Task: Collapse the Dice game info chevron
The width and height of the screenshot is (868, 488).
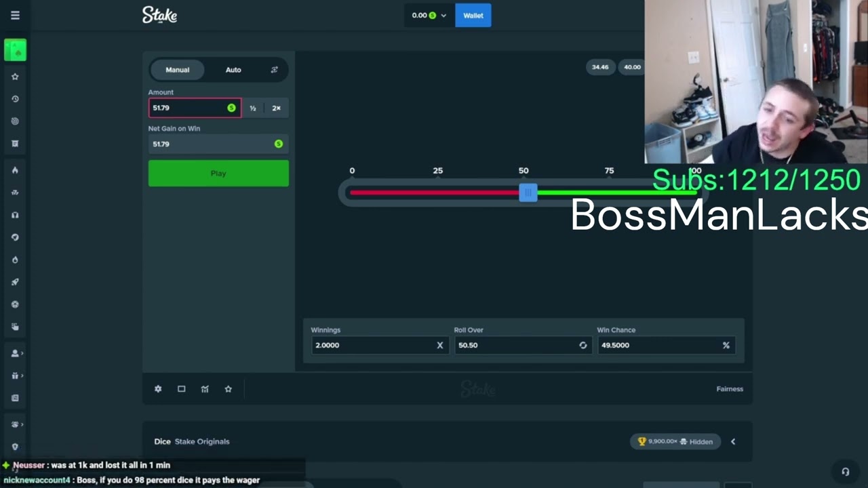Action: pyautogui.click(x=733, y=441)
